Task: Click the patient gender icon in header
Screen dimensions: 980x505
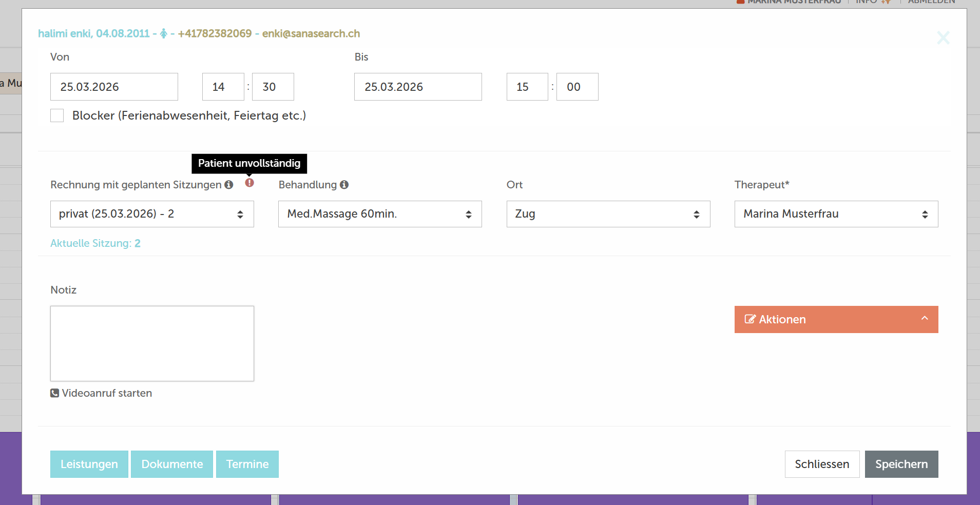Action: (x=164, y=34)
